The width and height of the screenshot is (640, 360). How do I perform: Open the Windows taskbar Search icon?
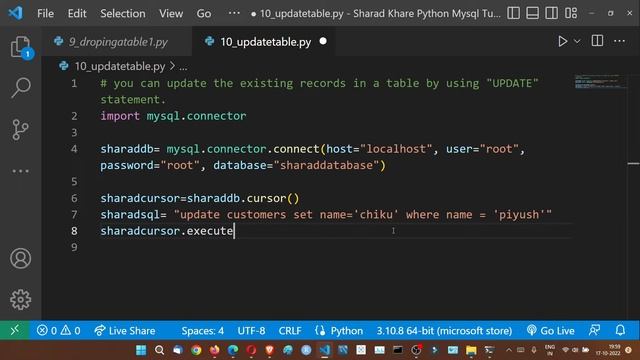click(159, 350)
